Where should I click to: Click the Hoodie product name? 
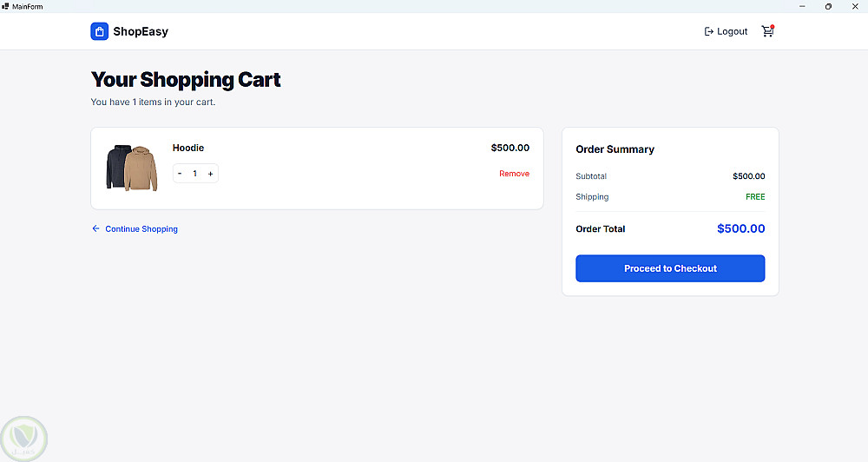pyautogui.click(x=188, y=148)
